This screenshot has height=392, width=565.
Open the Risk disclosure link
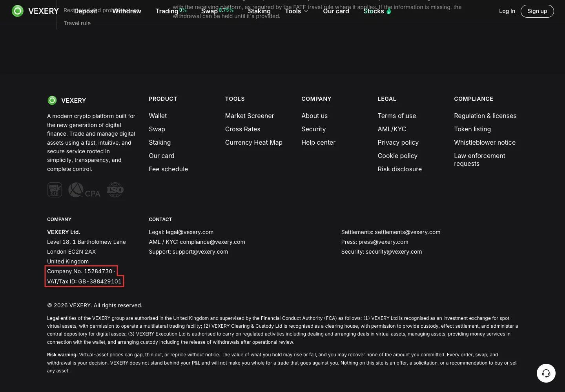point(400,169)
